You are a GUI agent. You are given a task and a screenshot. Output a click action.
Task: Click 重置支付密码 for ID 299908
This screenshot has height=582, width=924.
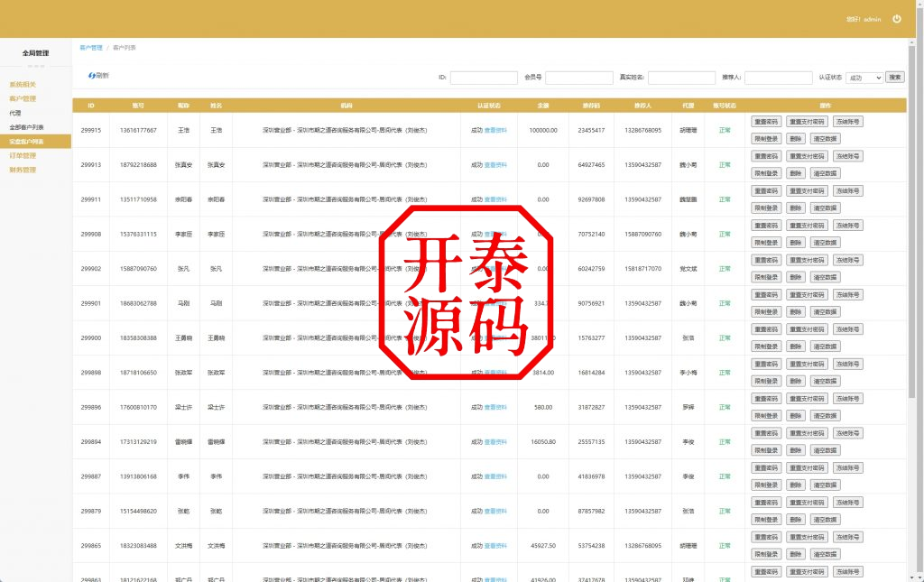pos(807,226)
